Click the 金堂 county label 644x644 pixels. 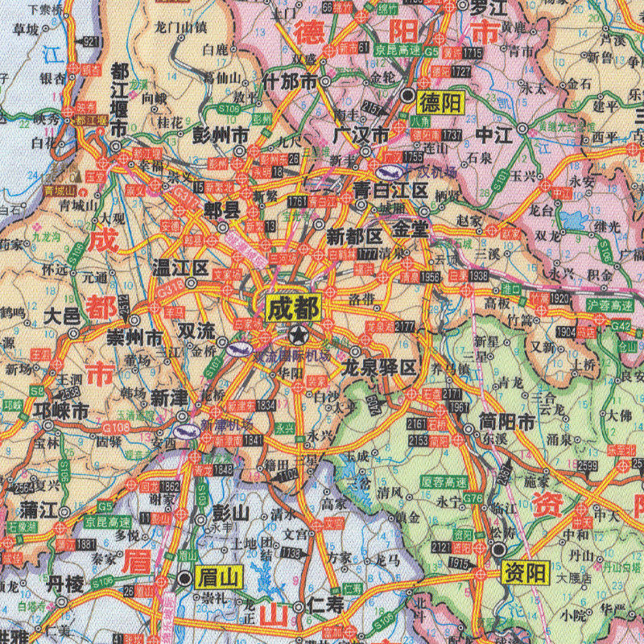coord(411,229)
